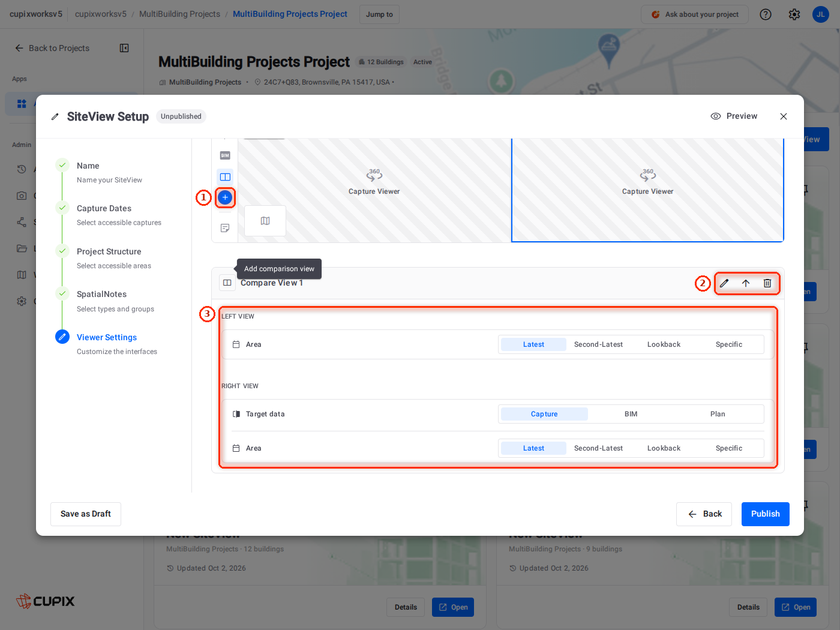Choose Plan as Right View target data
The image size is (840, 630).
pyautogui.click(x=718, y=414)
